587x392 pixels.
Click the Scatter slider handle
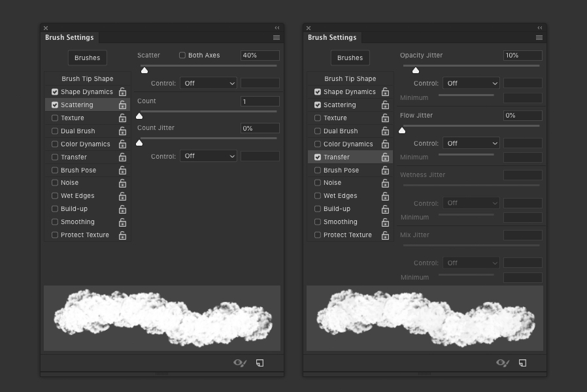point(144,71)
